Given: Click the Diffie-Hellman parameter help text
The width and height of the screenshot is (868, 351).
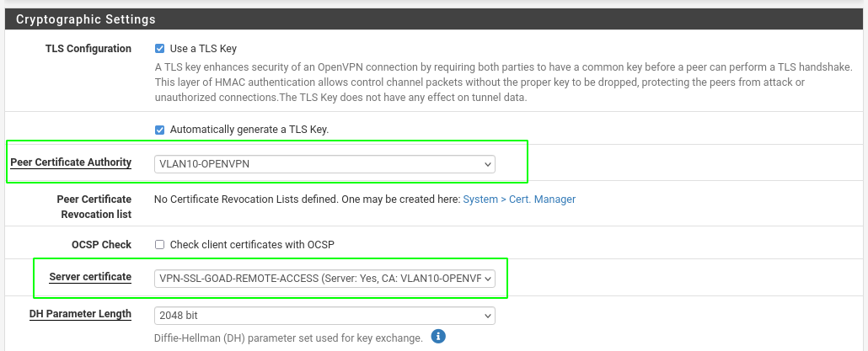Looking at the screenshot, I should 289,338.
